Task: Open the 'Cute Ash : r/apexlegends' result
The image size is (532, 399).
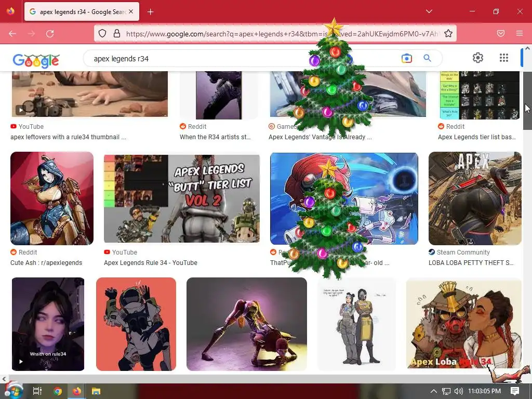Action: [46, 262]
